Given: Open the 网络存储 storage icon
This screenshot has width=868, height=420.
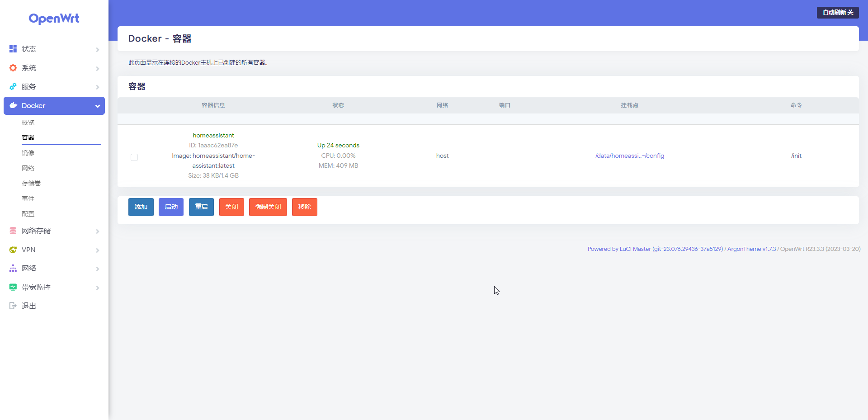Looking at the screenshot, I should click(12, 231).
